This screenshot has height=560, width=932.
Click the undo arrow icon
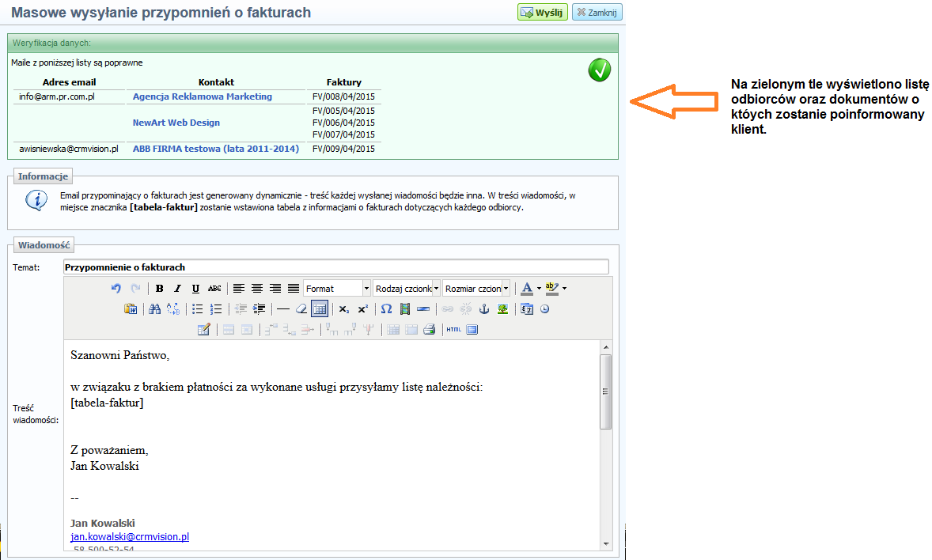[116, 289]
